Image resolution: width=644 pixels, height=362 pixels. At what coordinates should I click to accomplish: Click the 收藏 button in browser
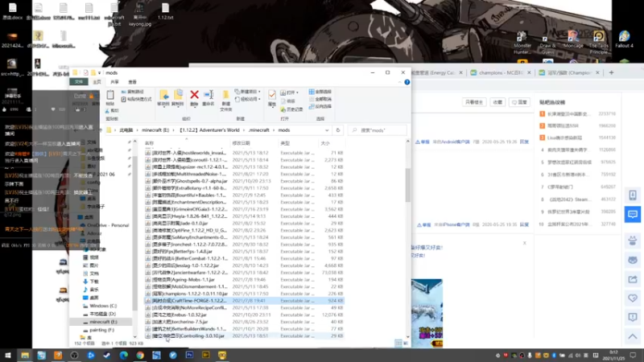tap(497, 102)
